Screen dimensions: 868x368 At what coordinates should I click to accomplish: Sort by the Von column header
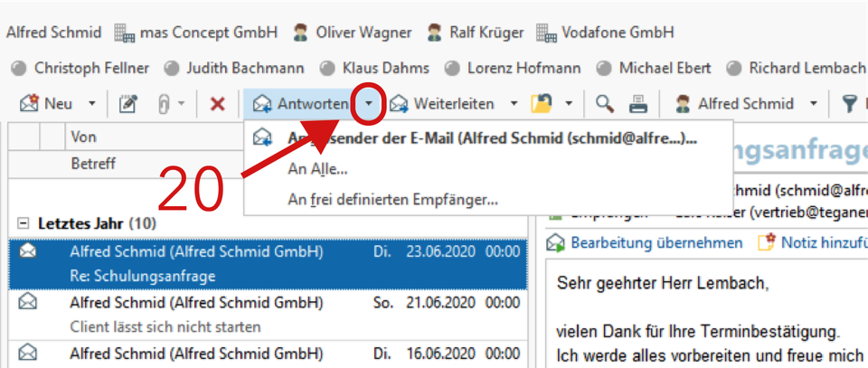tap(155, 137)
